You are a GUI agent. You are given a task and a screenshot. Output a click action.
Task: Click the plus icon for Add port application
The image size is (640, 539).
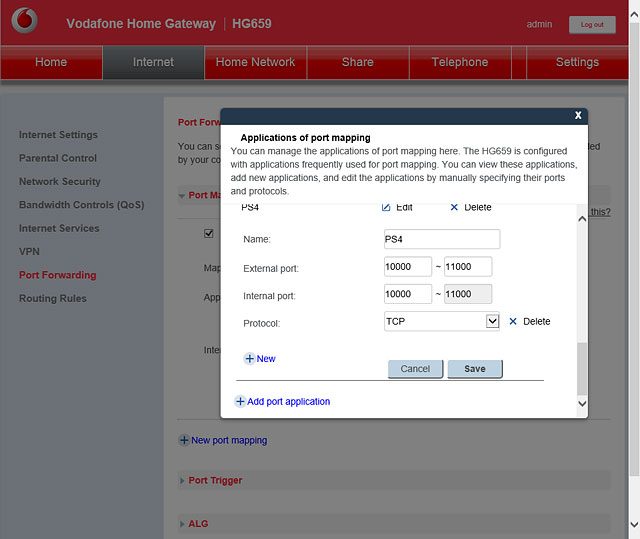(240, 401)
